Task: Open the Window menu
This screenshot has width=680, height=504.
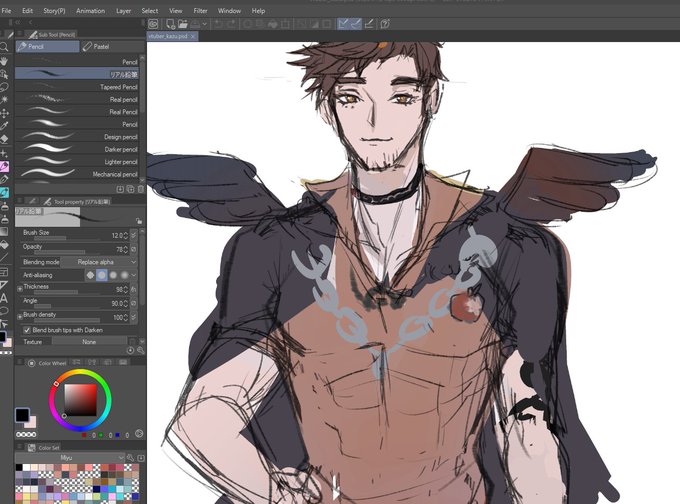Action: pos(229,10)
